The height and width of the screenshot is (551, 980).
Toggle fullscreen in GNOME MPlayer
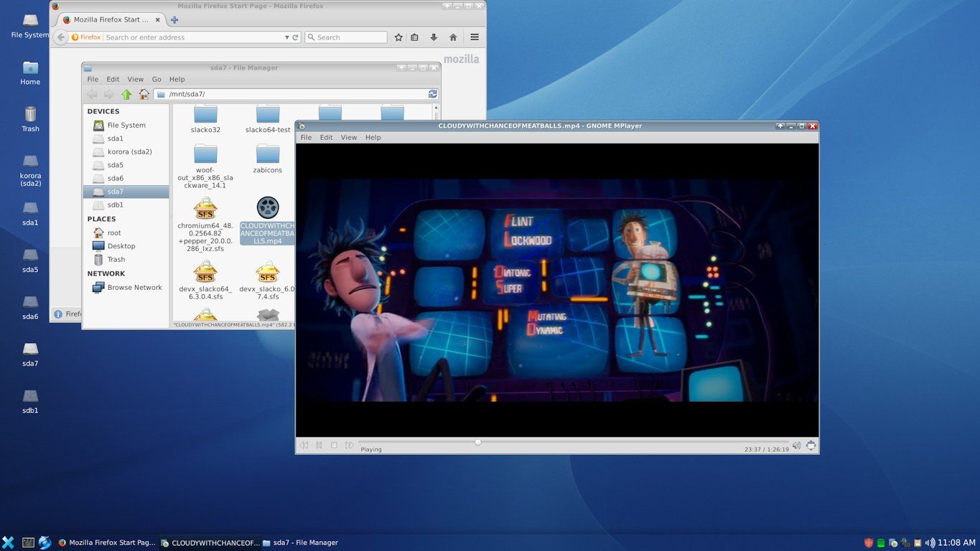point(811,446)
